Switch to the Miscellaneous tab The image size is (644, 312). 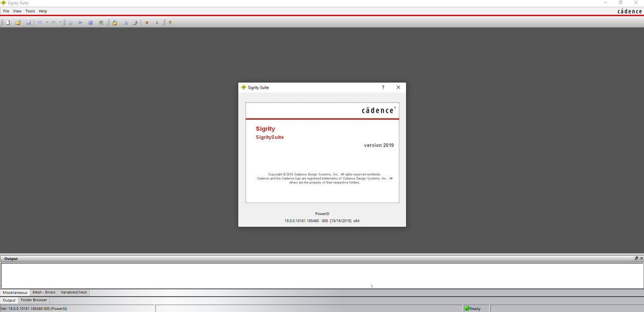pos(15,293)
